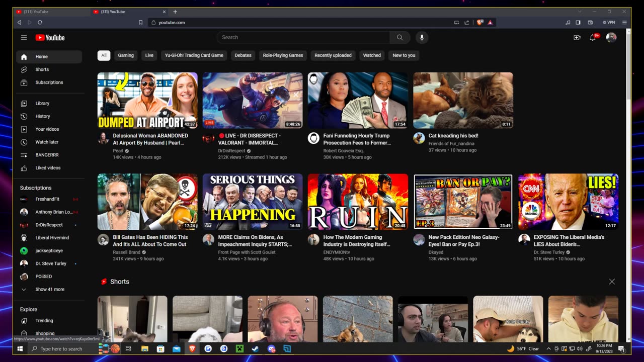The height and width of the screenshot is (362, 644).
Task: Open jacksepticeye subscription channel
Action: pos(49,251)
